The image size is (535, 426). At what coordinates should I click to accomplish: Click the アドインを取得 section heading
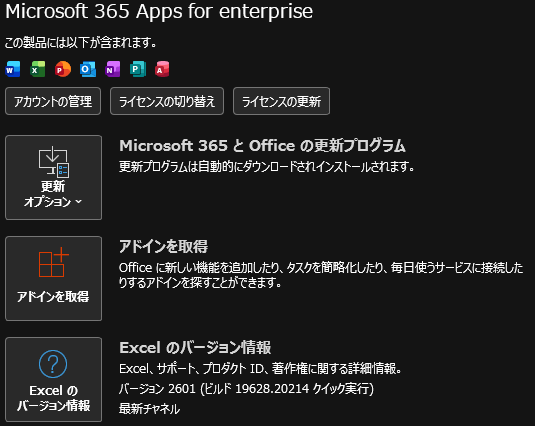(x=163, y=246)
